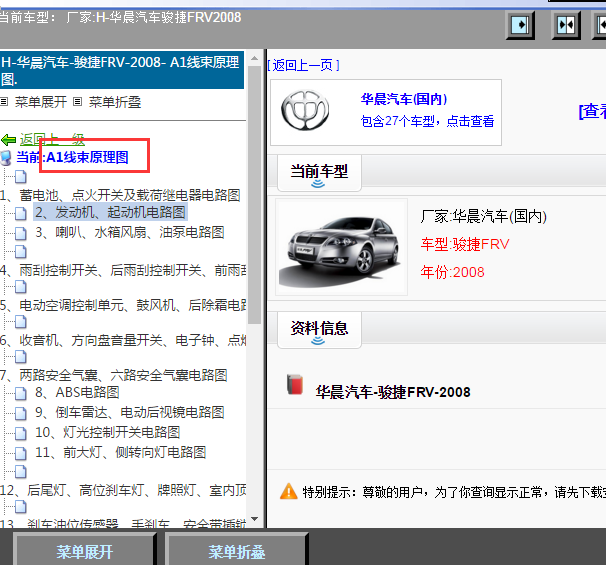The width and height of the screenshot is (606, 565).
Task: Click the 厂家:华晨汽车(国内) text
Action: (484, 216)
